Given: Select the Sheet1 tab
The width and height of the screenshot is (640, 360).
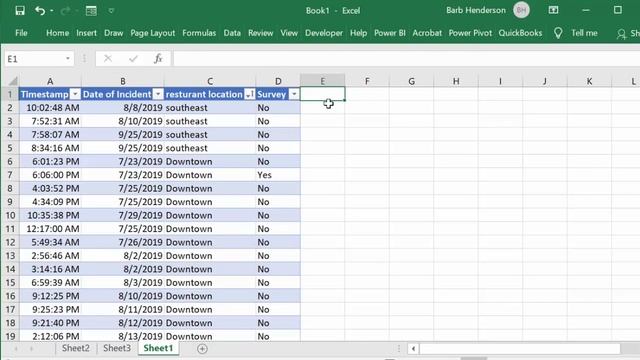Looking at the screenshot, I should pyautogui.click(x=158, y=348).
